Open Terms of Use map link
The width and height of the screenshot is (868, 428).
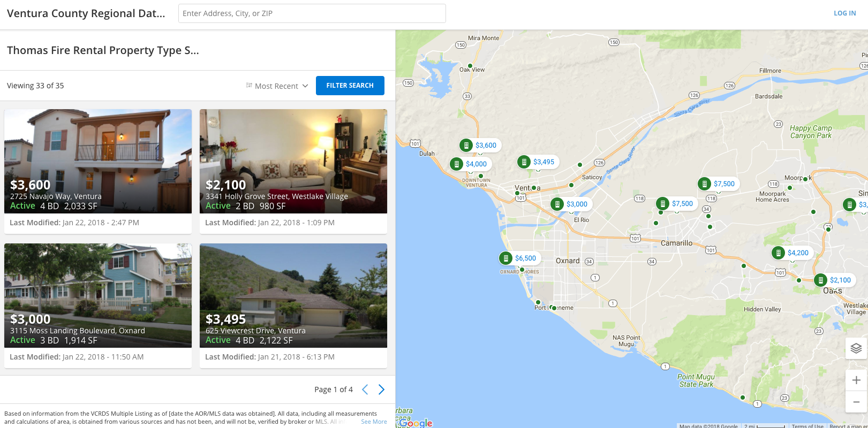coord(807,426)
